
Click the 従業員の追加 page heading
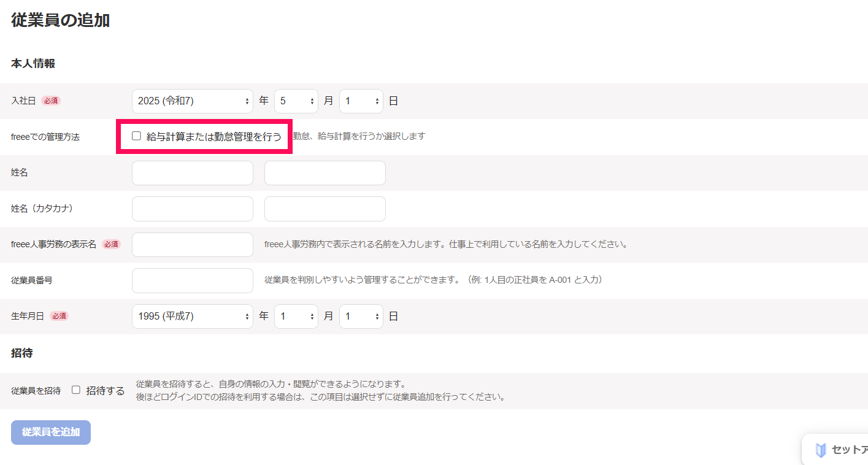[x=60, y=20]
